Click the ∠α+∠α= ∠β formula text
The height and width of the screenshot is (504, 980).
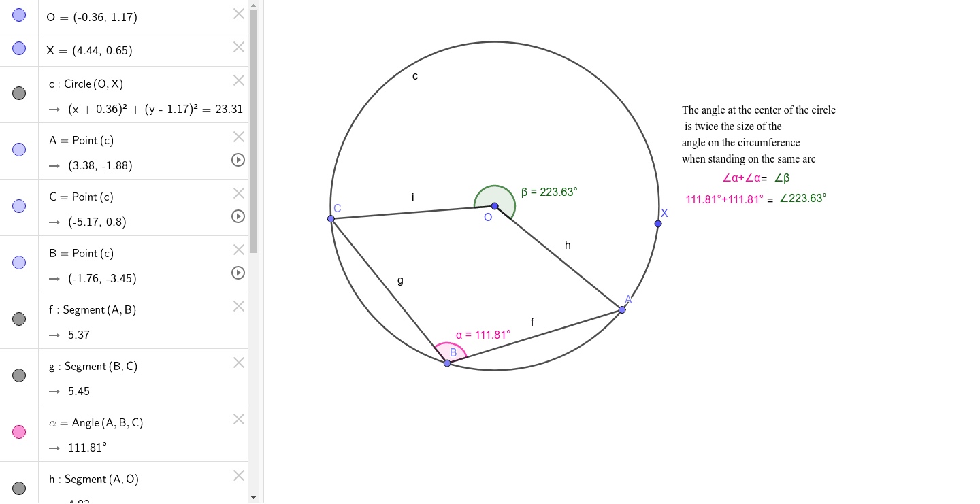click(756, 178)
